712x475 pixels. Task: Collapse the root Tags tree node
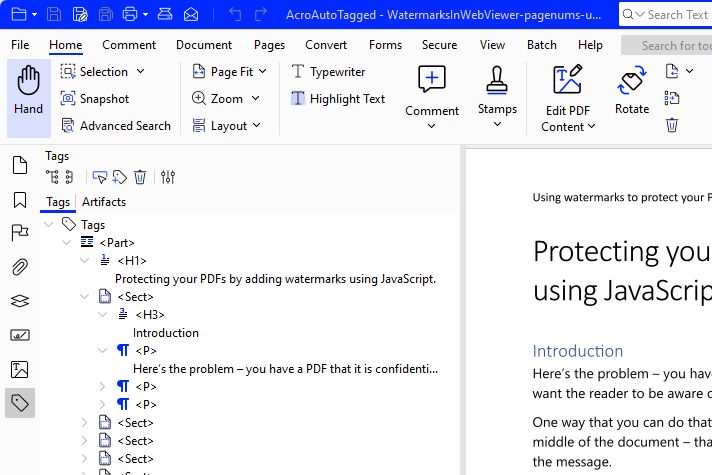pos(49,224)
